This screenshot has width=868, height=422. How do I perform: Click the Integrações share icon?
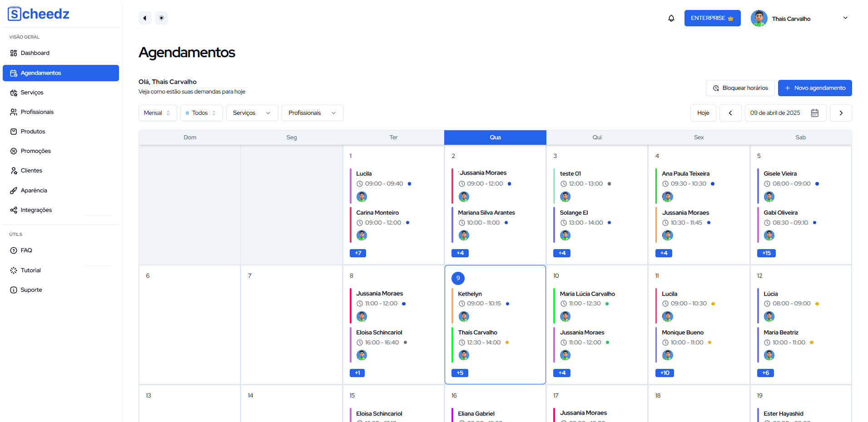point(14,210)
